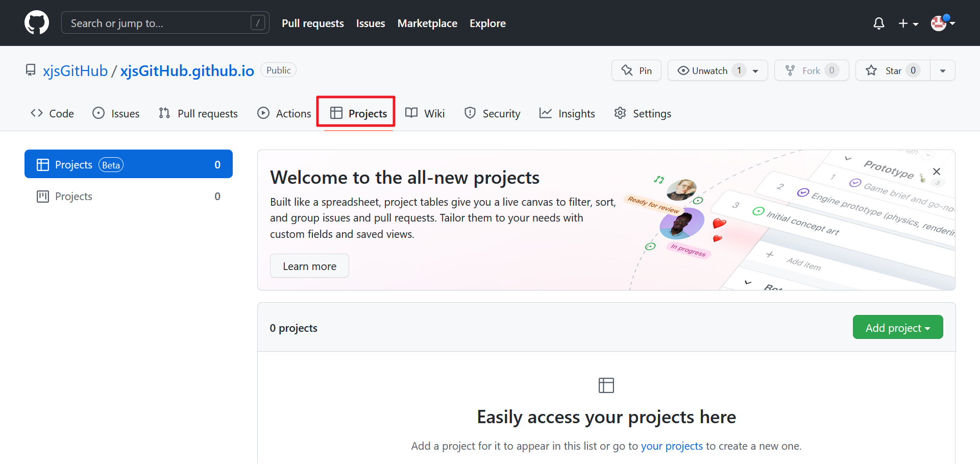Select the 'Easily access your projects here' heading
980x464 pixels.
point(606,417)
